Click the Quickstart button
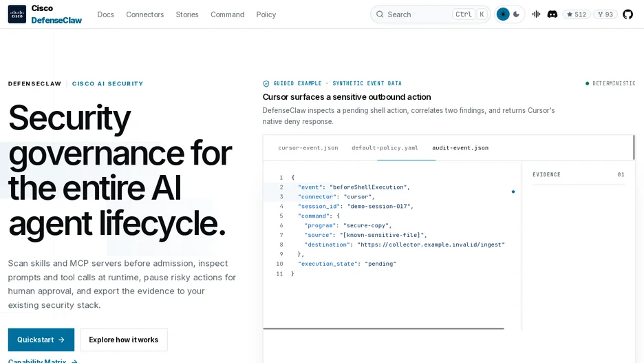 (x=41, y=340)
